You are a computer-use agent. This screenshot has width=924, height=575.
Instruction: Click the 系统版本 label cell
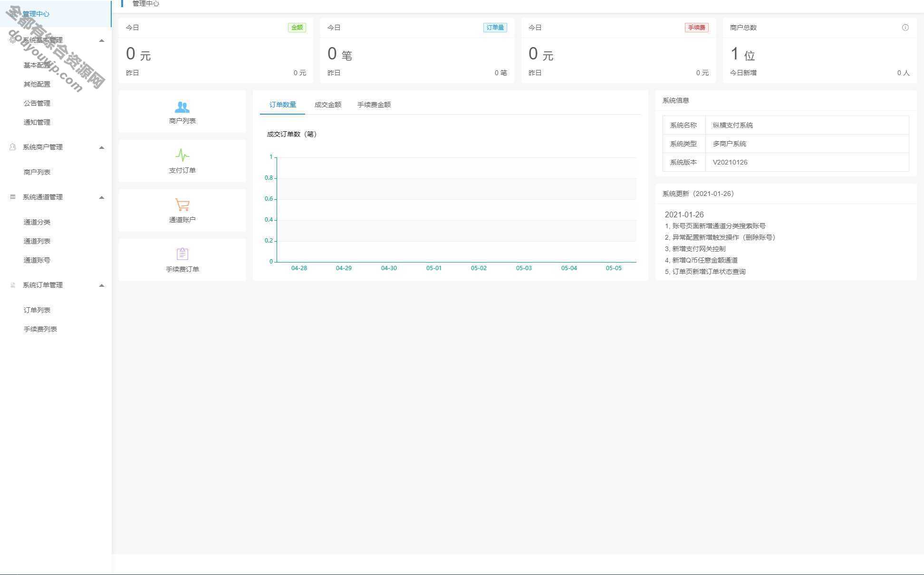coord(683,162)
